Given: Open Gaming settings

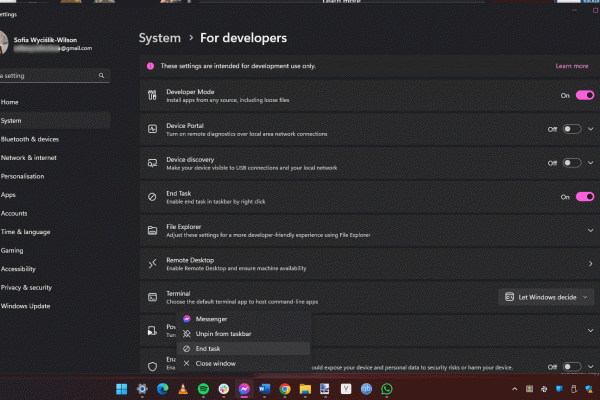Looking at the screenshot, I should point(55,251).
